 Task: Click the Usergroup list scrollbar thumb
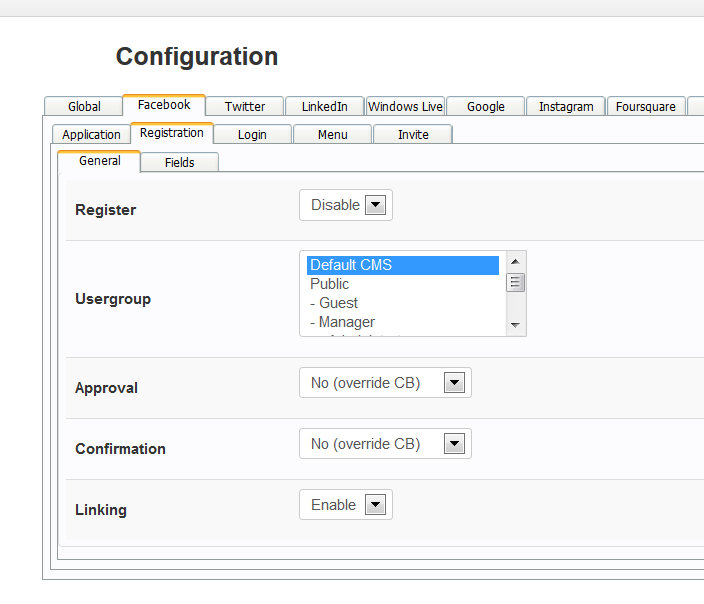click(x=515, y=282)
